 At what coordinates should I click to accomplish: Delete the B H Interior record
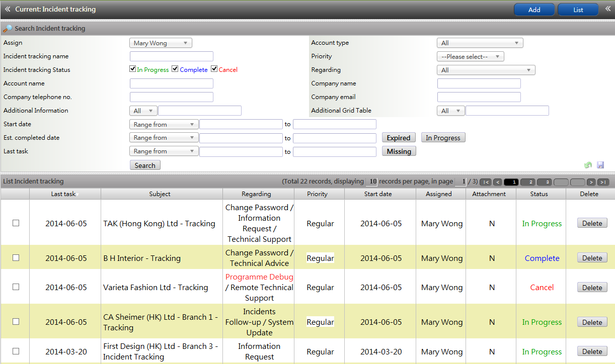click(592, 258)
